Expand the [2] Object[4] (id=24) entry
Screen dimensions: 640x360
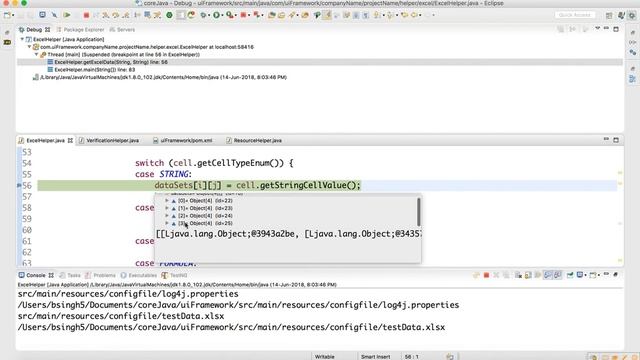pyautogui.click(x=167, y=216)
